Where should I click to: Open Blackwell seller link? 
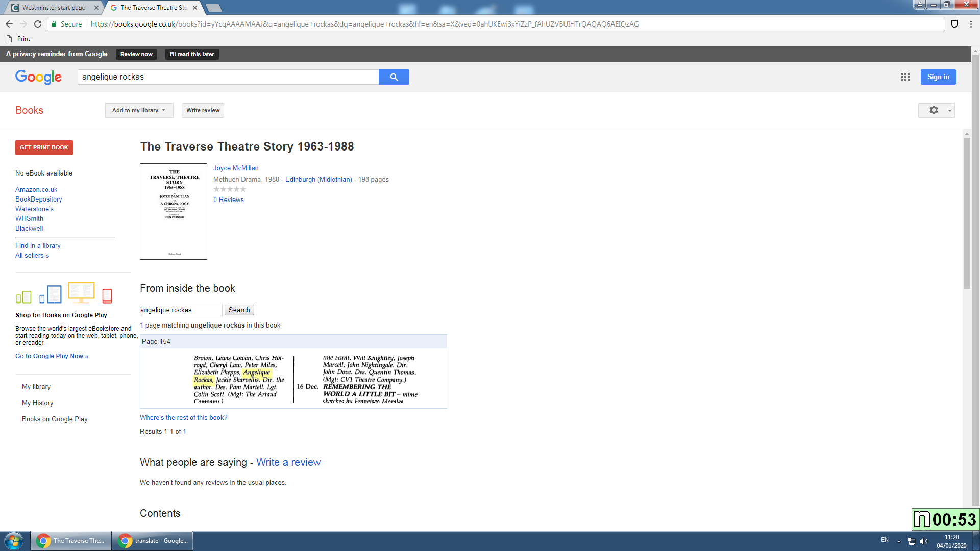click(29, 229)
